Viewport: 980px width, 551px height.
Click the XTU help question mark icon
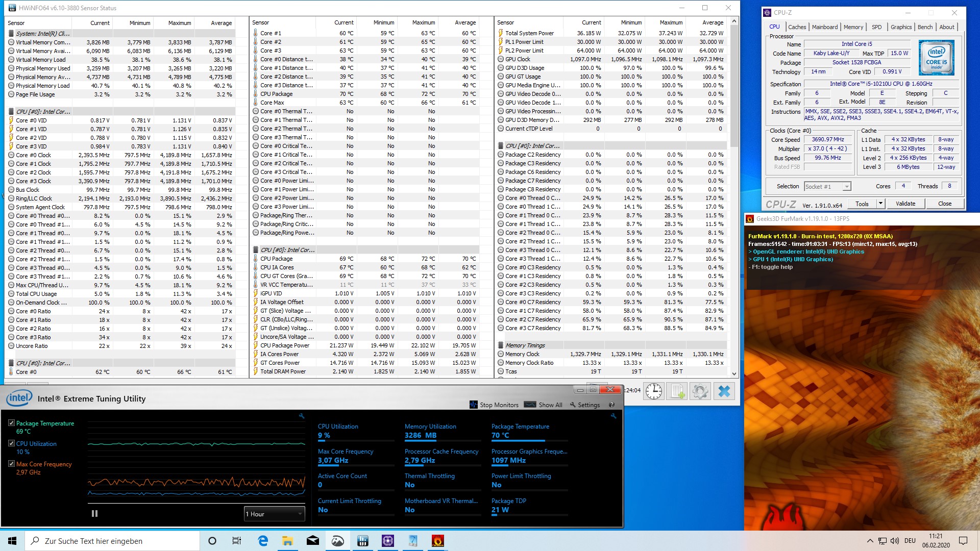click(611, 405)
